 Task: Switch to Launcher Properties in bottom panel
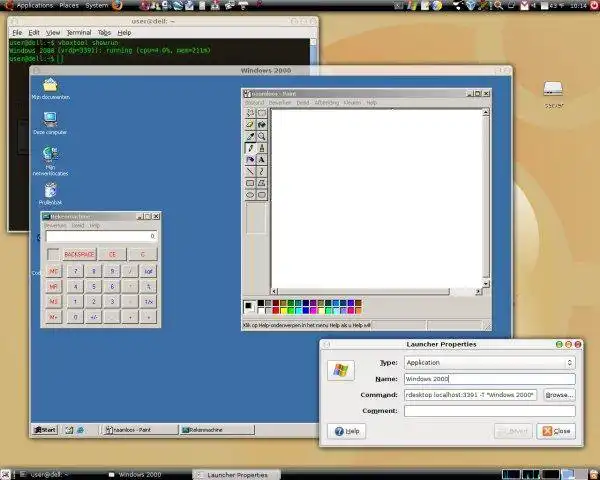[x=236, y=475]
